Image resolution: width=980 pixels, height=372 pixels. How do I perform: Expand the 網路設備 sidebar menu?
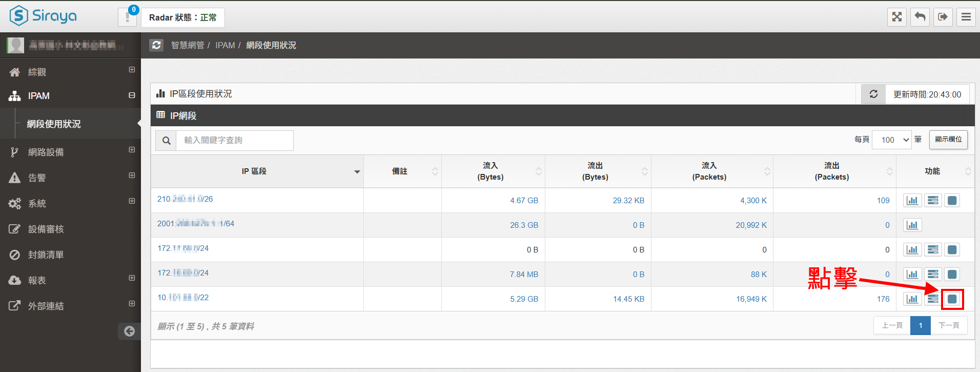tap(132, 150)
